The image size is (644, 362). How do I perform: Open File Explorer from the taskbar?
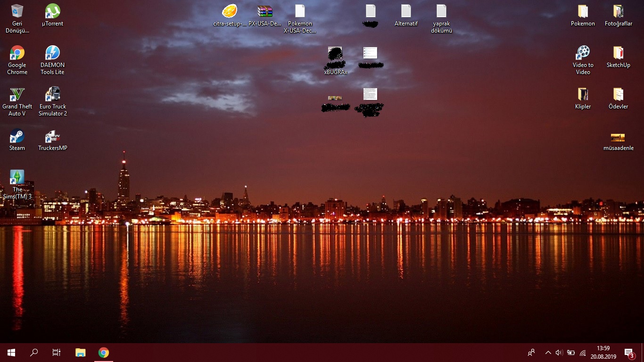(x=81, y=353)
